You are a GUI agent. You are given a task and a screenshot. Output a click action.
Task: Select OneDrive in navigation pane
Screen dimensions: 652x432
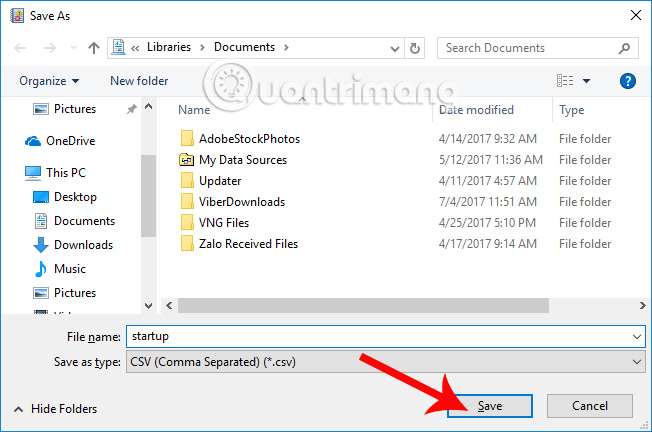click(x=60, y=141)
